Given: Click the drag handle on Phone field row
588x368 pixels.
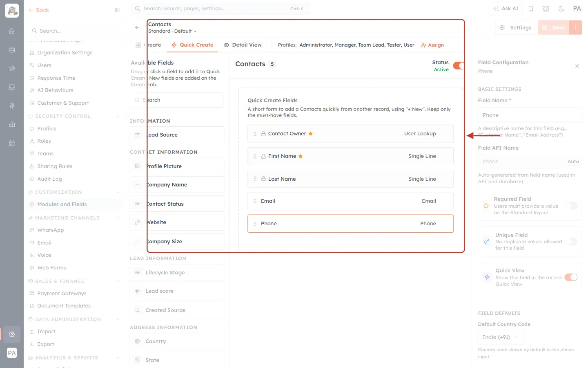Looking at the screenshot, I should click(255, 224).
